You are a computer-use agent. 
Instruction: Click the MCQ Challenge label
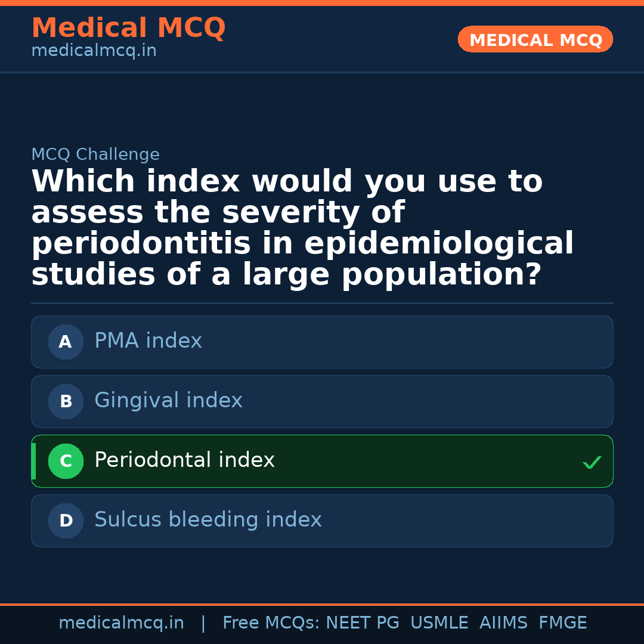[x=95, y=154]
